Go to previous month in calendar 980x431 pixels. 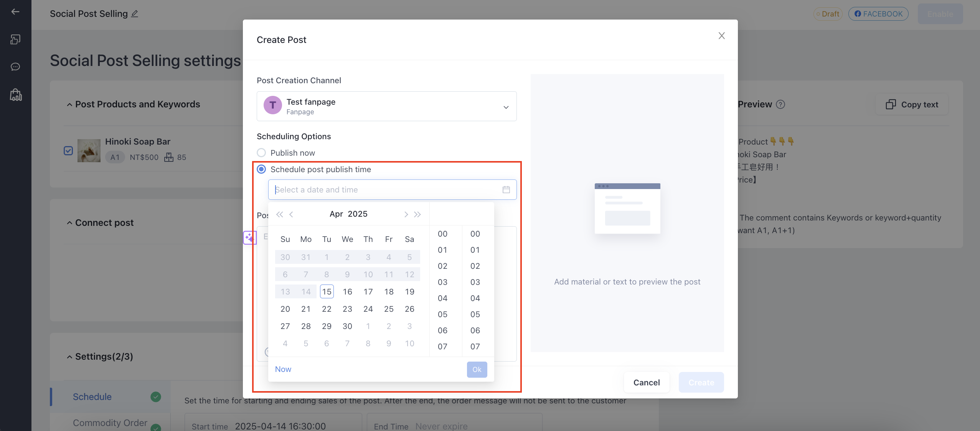click(x=292, y=214)
